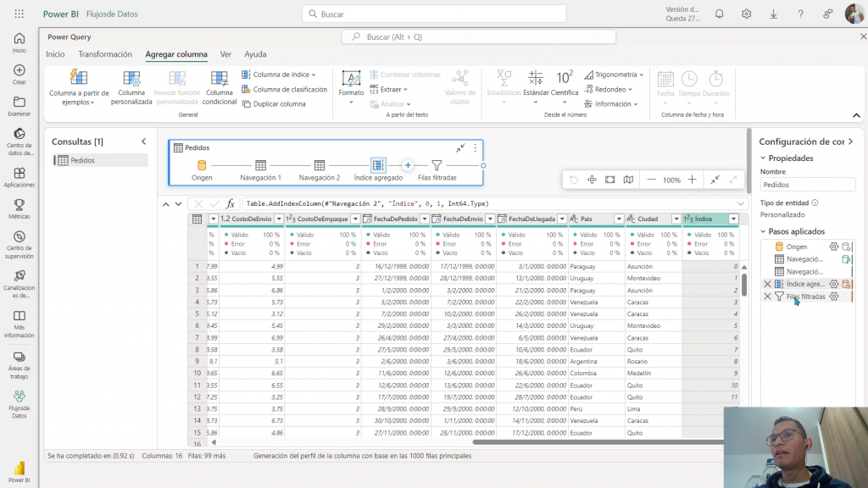Open filter dropdown for País column
Viewport: 868px width, 488px height.
(618, 219)
